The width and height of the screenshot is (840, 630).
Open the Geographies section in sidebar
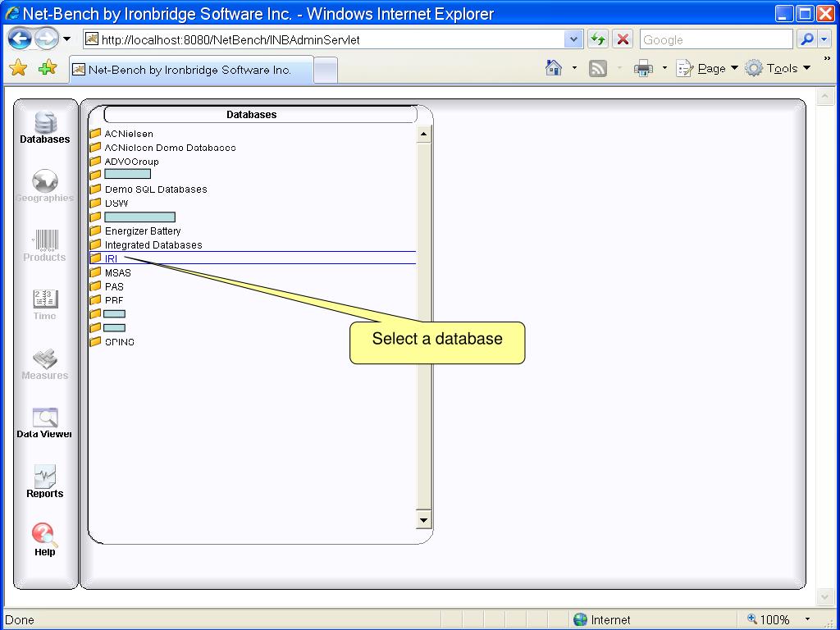point(45,186)
